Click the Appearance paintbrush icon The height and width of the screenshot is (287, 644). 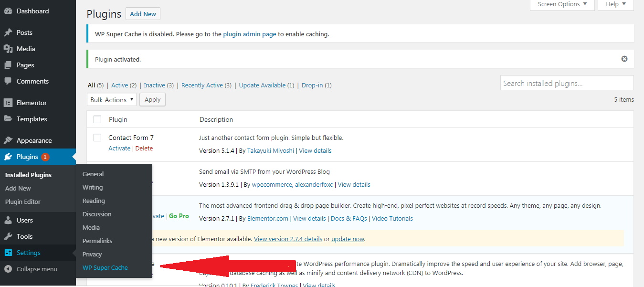pyautogui.click(x=8, y=140)
